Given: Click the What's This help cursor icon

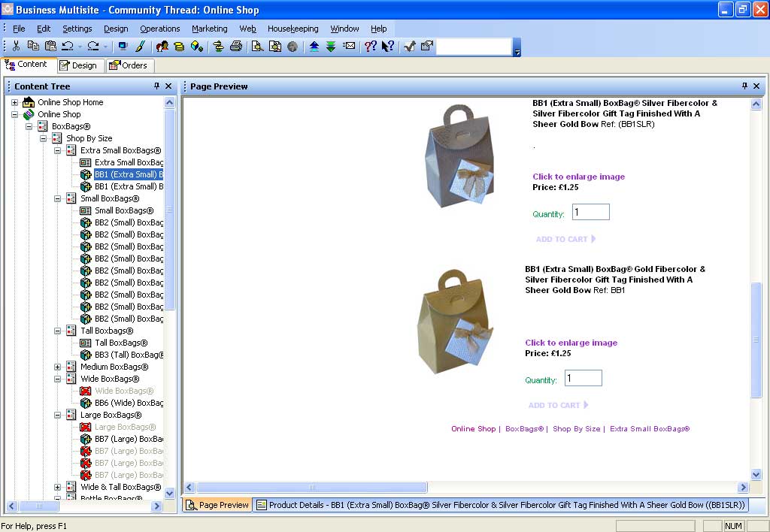Looking at the screenshot, I should coord(387,47).
